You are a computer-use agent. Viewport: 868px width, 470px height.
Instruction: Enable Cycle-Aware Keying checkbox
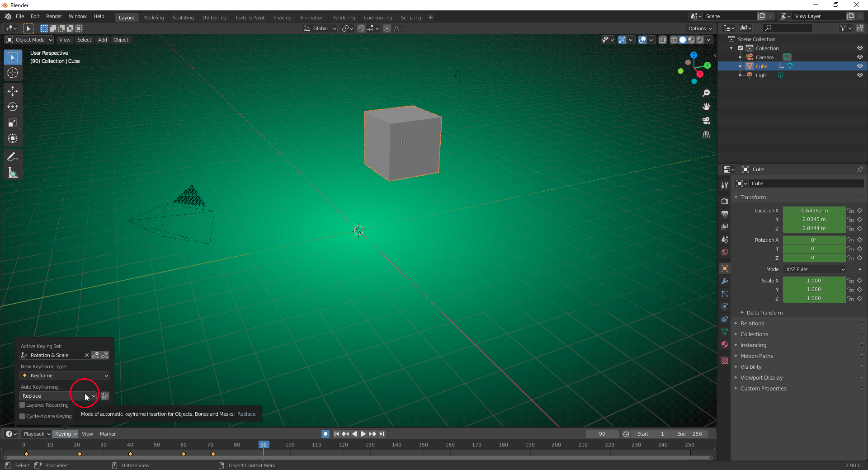click(x=22, y=416)
